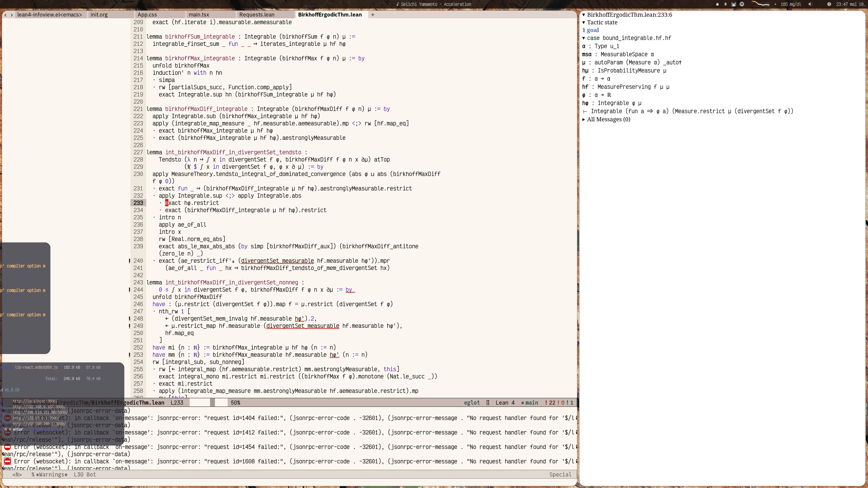
Task: Expand the All Messages section
Action: (584, 120)
